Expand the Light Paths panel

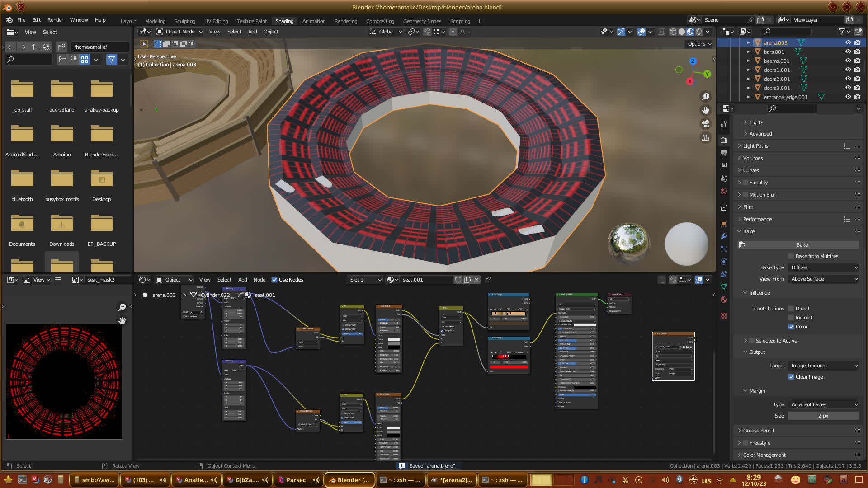click(755, 146)
